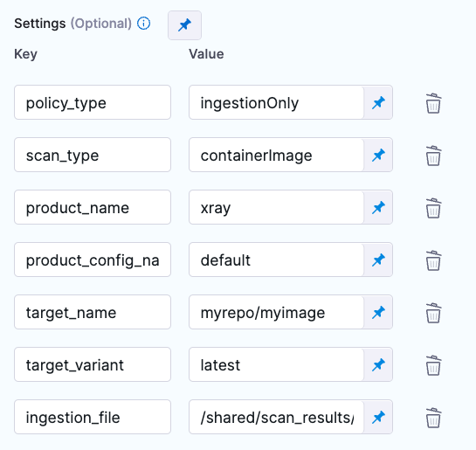Viewport: 476px width, 450px height.
Task: Click pin icon in myrepo/myimage value field
Action: click(378, 313)
